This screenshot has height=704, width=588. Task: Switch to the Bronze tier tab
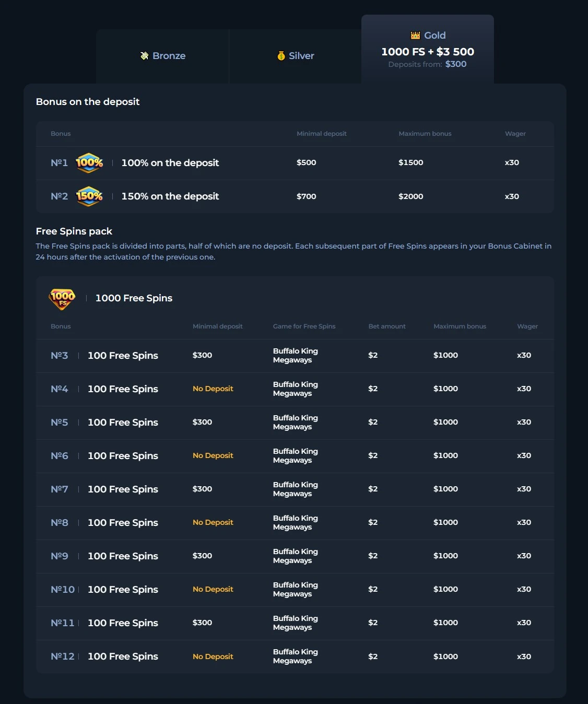(162, 56)
